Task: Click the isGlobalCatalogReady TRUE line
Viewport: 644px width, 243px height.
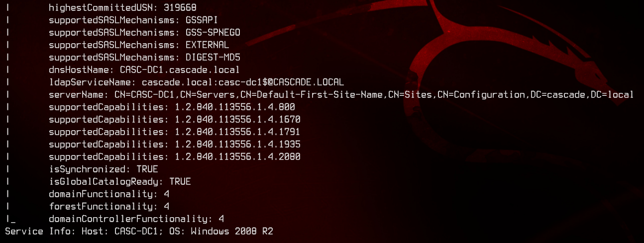Action: point(120,181)
